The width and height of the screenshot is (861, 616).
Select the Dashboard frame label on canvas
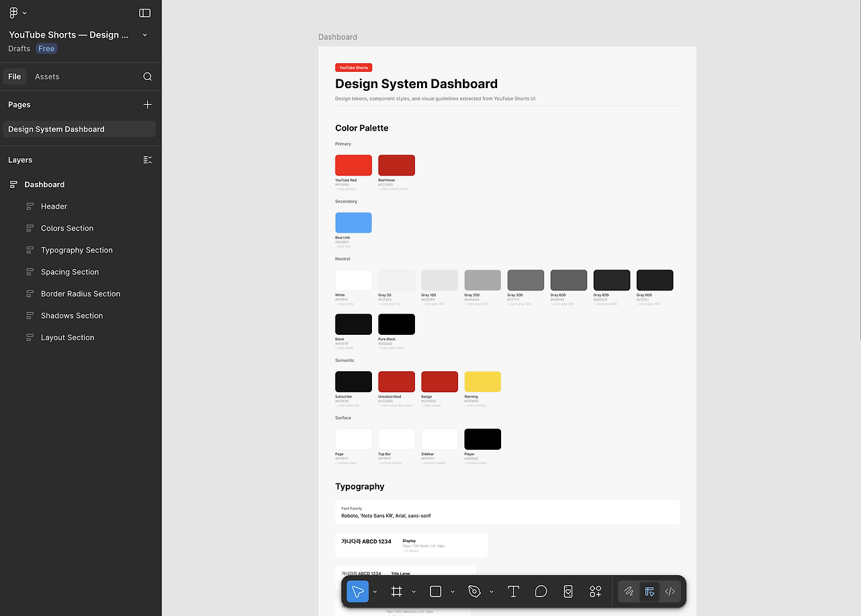[x=338, y=37]
